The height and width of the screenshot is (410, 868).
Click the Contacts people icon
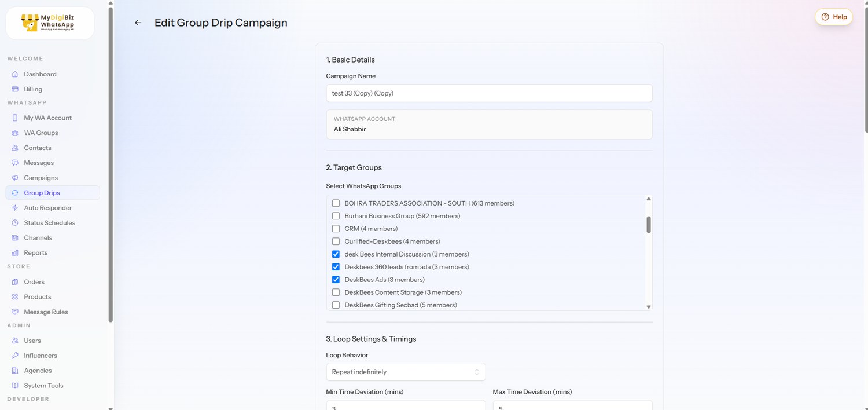(15, 148)
